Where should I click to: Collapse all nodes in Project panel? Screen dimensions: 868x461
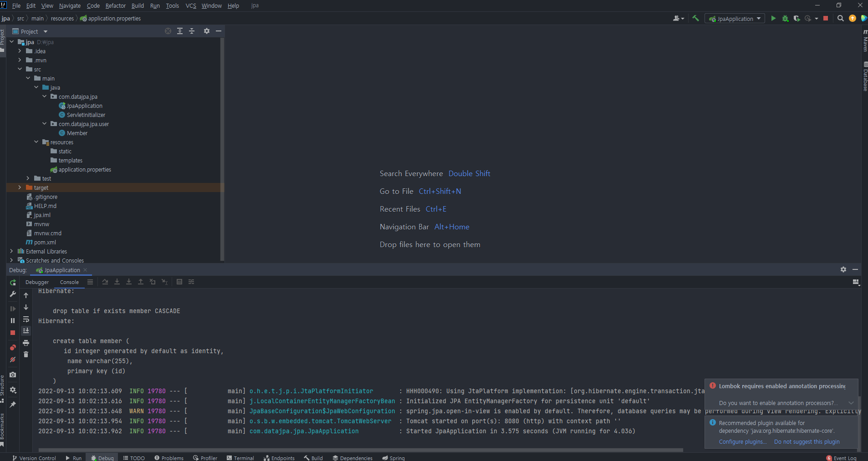point(192,31)
